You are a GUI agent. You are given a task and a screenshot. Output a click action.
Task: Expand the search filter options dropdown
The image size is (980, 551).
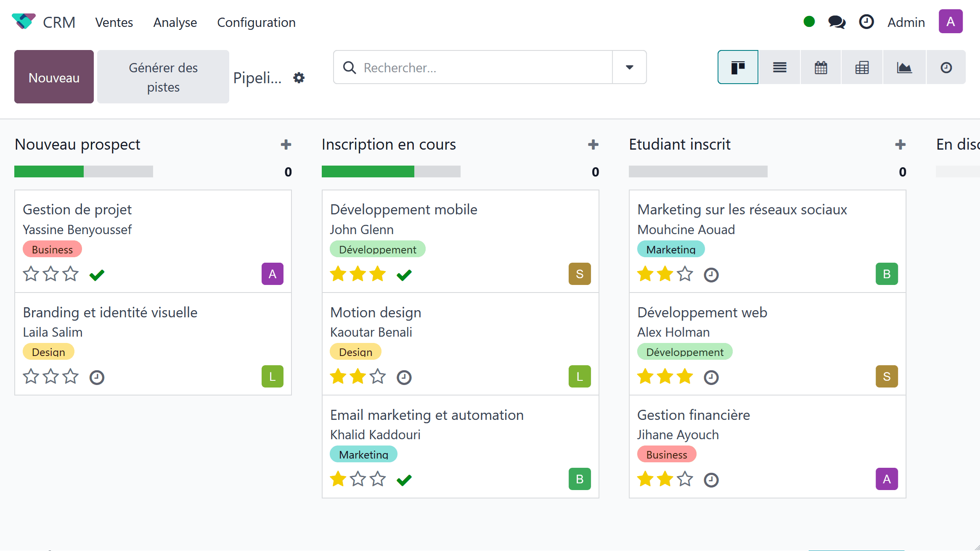point(629,67)
